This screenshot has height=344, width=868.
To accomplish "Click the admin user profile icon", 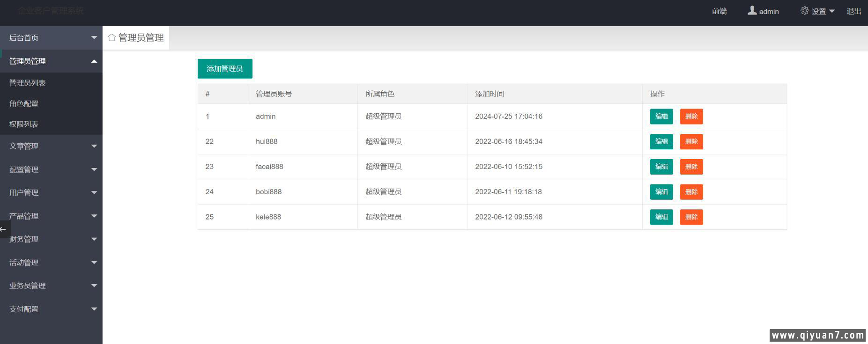I will point(752,11).
